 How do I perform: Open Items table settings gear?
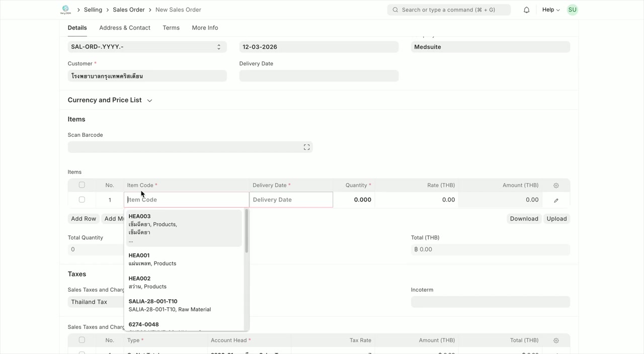point(556,186)
